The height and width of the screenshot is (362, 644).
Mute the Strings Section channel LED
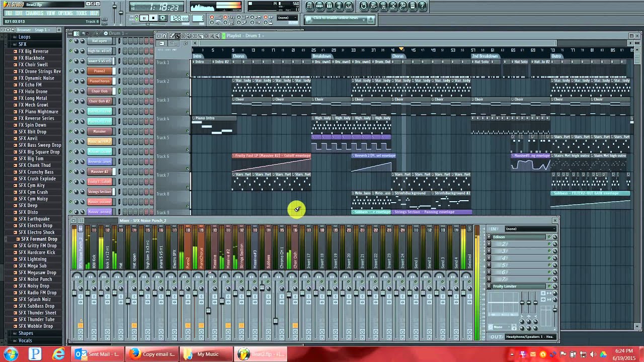[x=70, y=192]
